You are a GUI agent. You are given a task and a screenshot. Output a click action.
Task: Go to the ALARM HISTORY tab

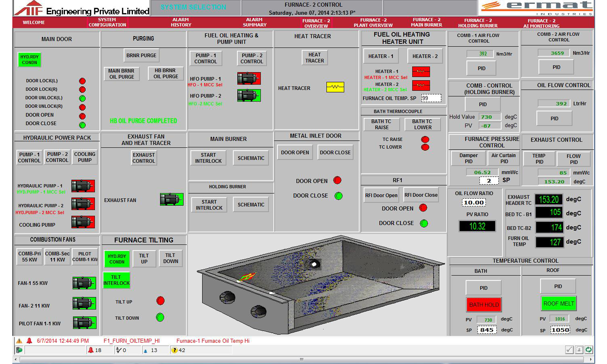coord(181,22)
